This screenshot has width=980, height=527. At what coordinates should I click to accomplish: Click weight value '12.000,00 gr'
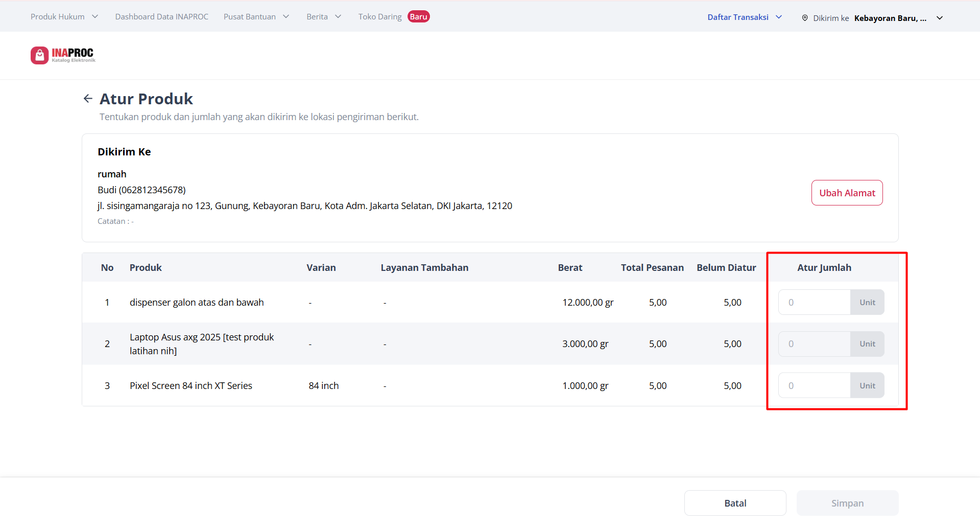(x=588, y=302)
